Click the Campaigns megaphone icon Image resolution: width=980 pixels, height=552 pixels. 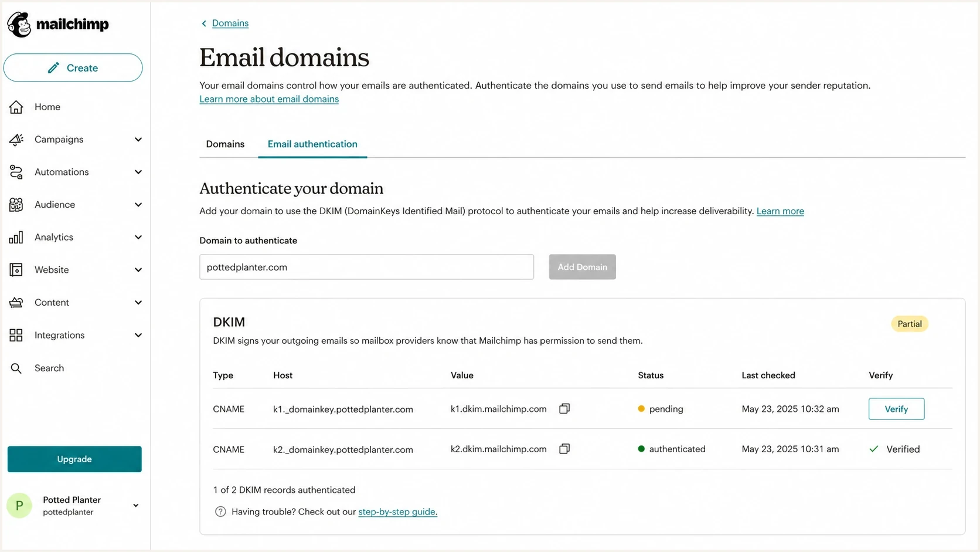(x=16, y=139)
